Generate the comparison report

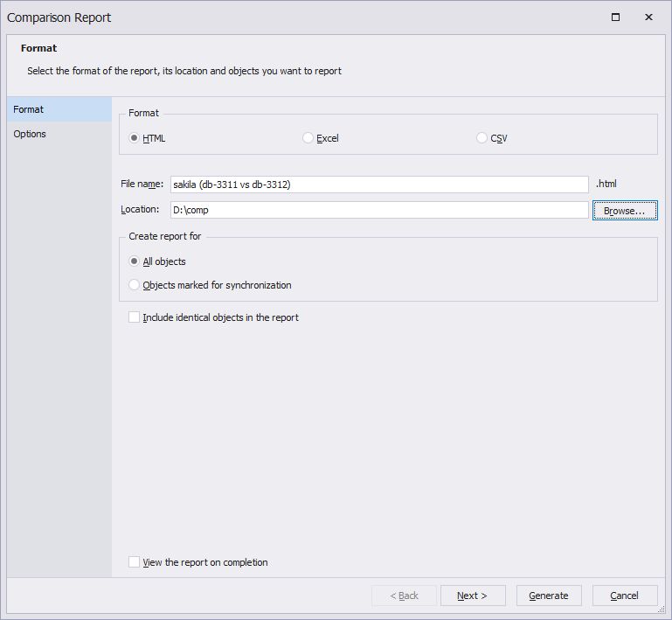click(x=549, y=596)
